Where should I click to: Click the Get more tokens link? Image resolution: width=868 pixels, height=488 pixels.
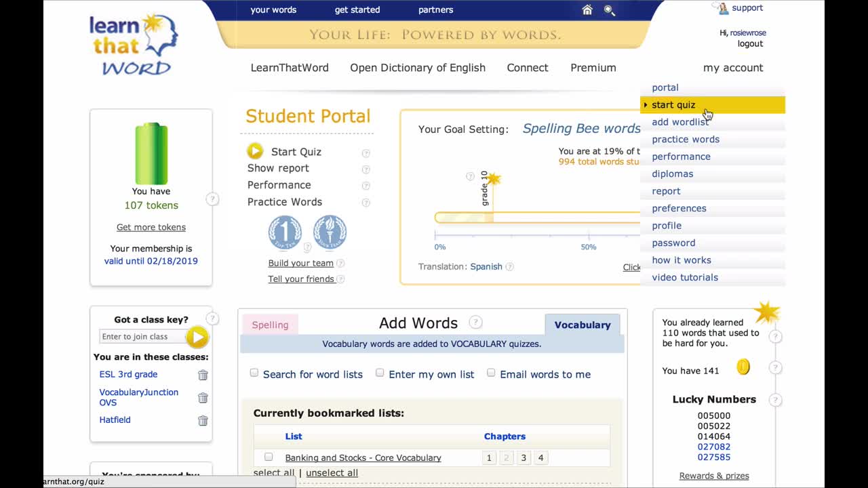click(151, 227)
